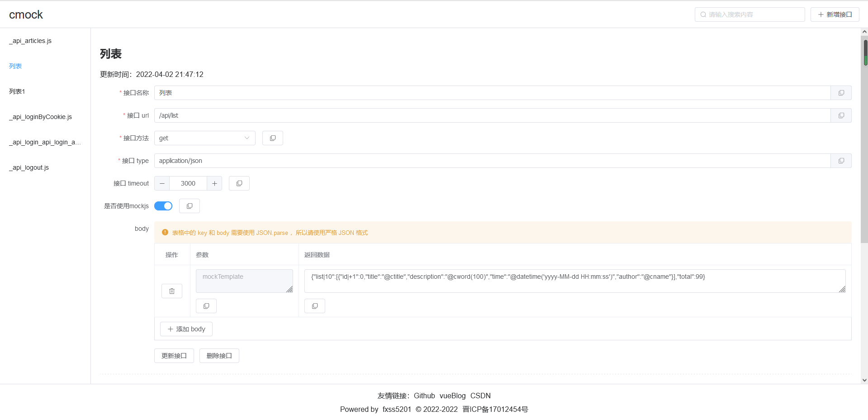The height and width of the screenshot is (420, 868).
Task: Click into the 接口名称 input
Action: point(493,93)
